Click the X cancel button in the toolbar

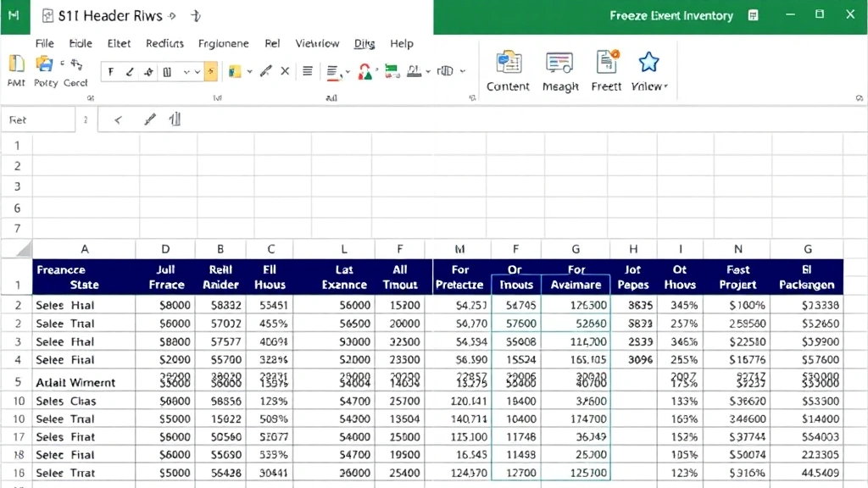click(x=284, y=70)
